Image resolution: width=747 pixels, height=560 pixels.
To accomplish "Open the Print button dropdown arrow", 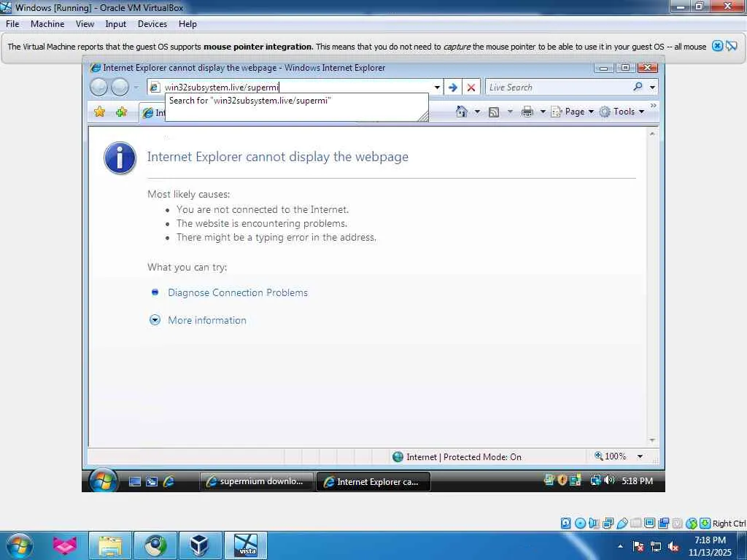I will click(x=543, y=112).
